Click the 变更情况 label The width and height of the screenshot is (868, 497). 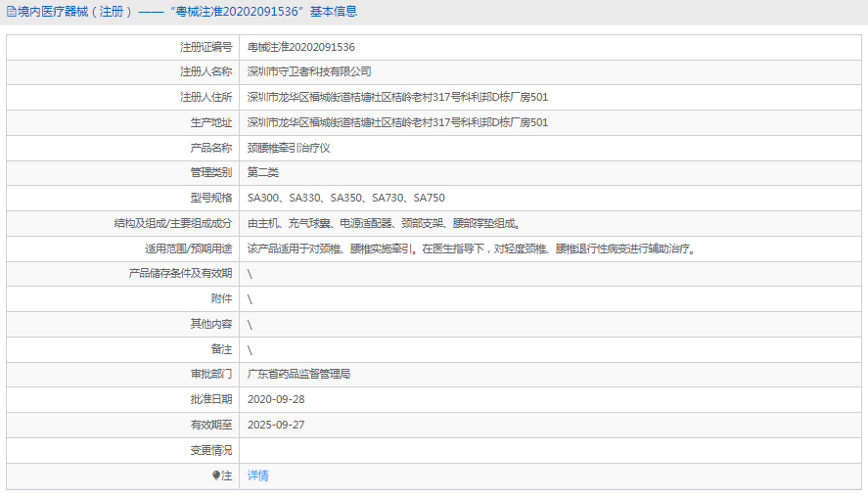(211, 450)
